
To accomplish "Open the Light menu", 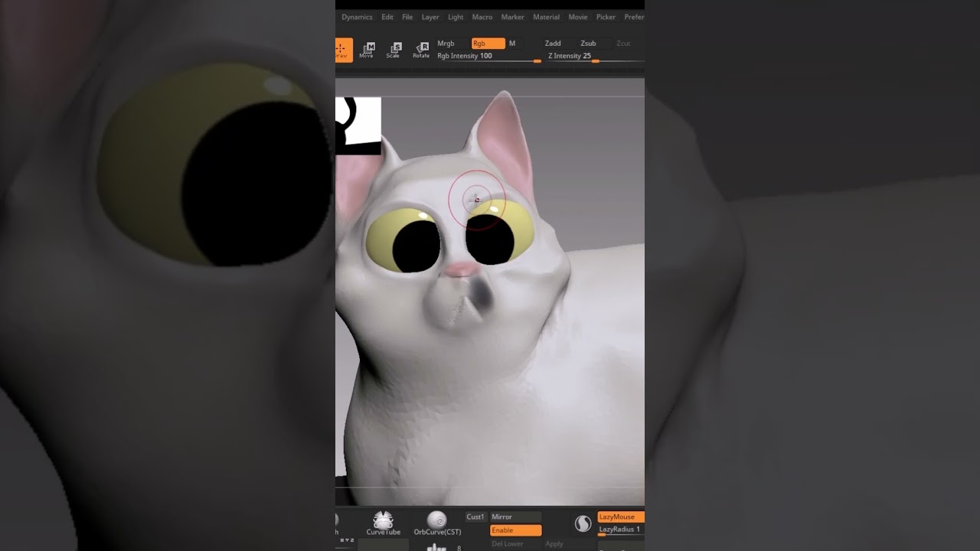I will (456, 17).
